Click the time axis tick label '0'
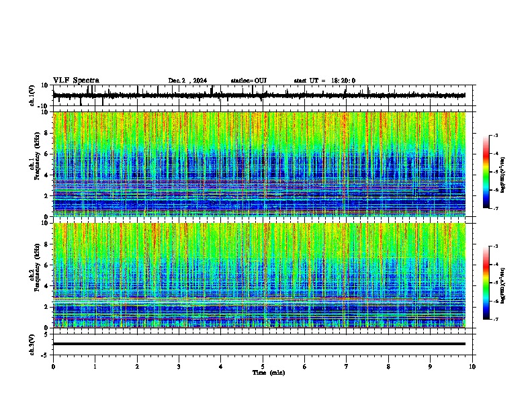The image size is (532, 411). point(53,367)
